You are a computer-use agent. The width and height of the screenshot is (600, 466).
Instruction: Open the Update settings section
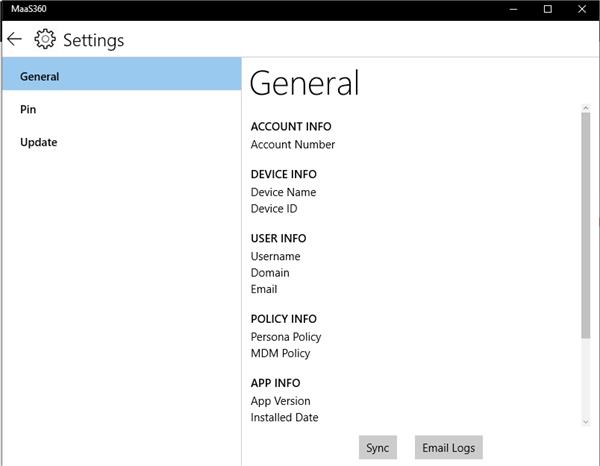point(121,142)
